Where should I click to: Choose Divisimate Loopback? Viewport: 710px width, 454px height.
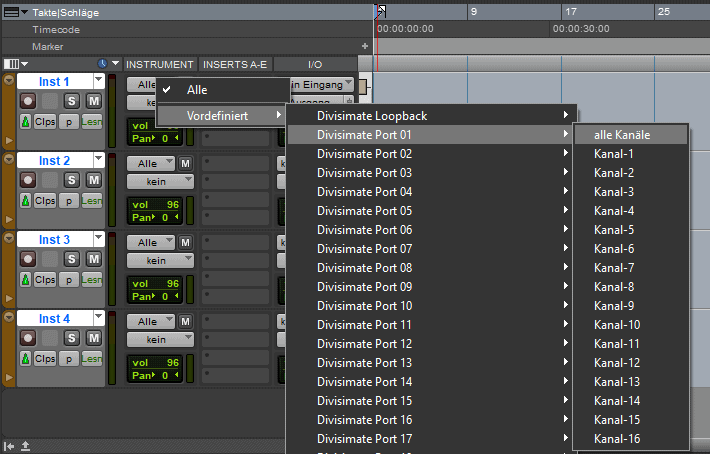[432, 116]
